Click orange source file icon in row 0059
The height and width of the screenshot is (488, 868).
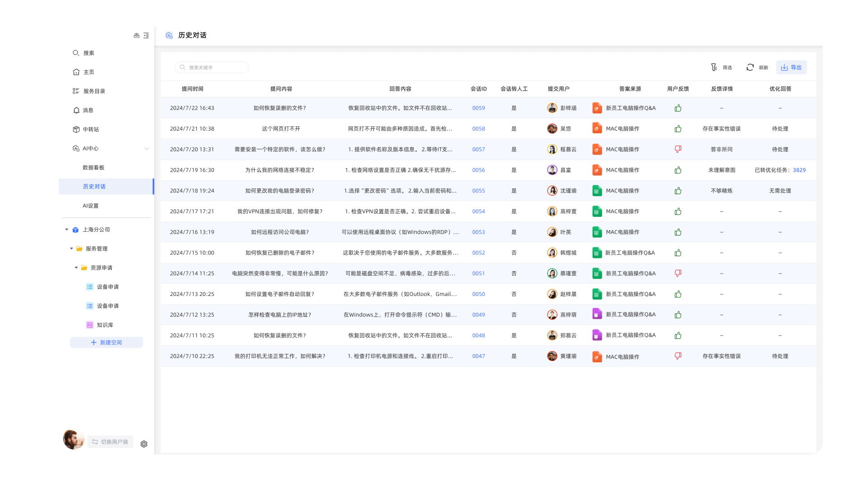tap(597, 108)
